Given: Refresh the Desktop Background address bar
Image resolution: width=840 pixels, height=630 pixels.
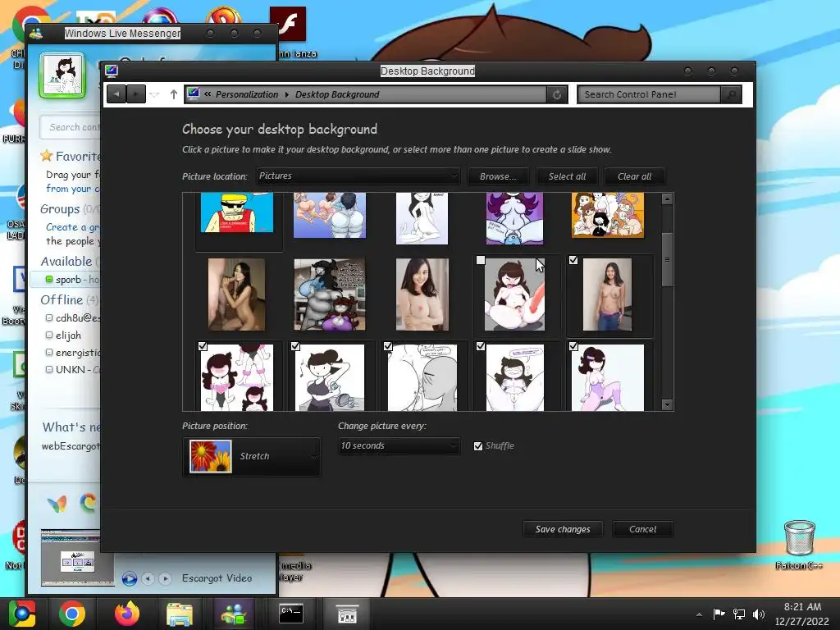Looking at the screenshot, I should 557,95.
